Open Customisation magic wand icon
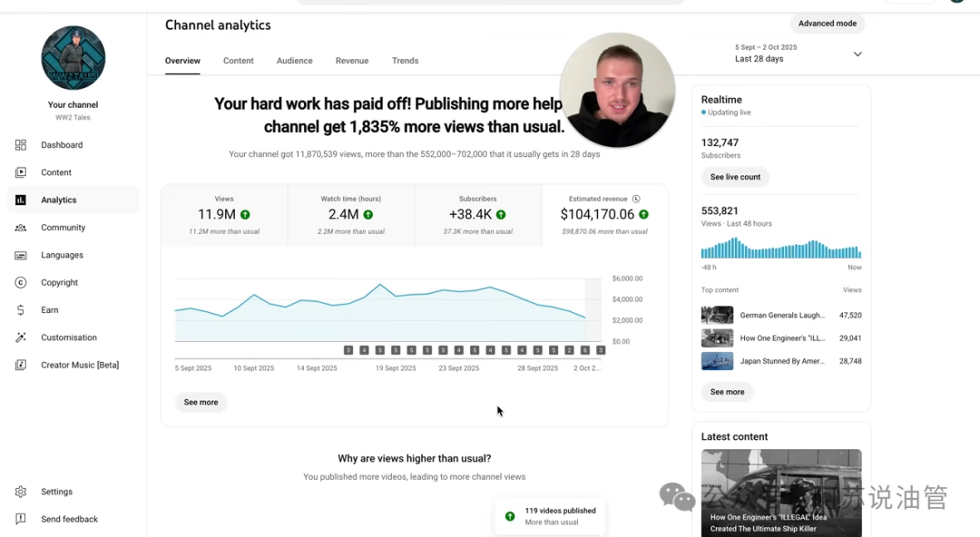This screenshot has height=537, width=980. pyautogui.click(x=21, y=337)
